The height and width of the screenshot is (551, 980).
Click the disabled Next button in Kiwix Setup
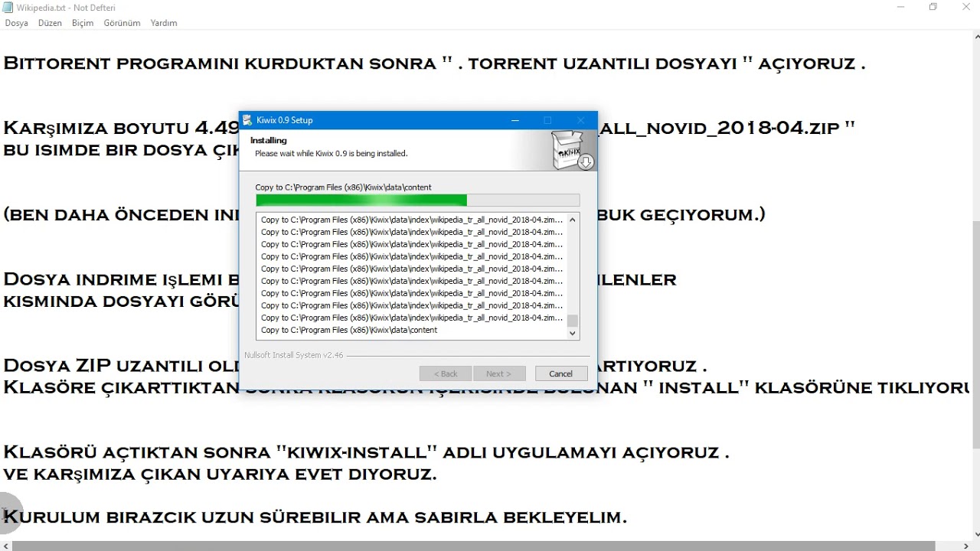[498, 373]
